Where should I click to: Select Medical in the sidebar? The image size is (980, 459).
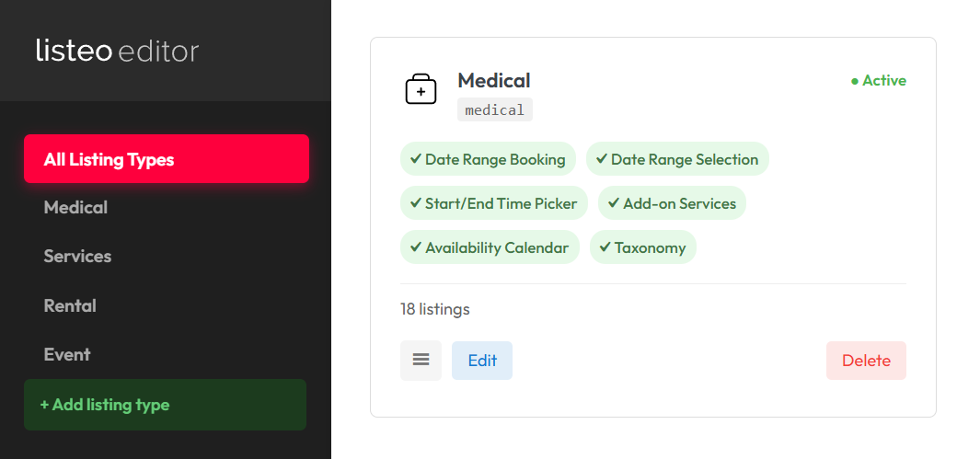[x=75, y=208]
